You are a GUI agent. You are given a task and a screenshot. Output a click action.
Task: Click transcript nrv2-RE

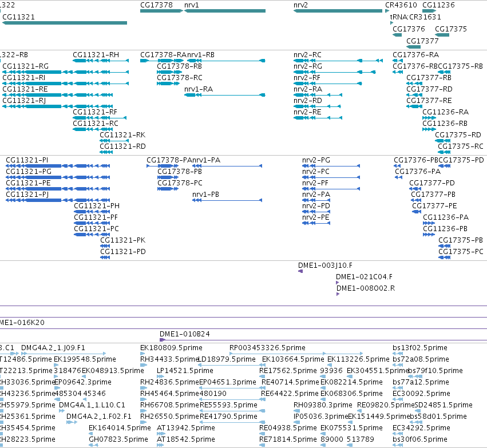tap(307, 112)
